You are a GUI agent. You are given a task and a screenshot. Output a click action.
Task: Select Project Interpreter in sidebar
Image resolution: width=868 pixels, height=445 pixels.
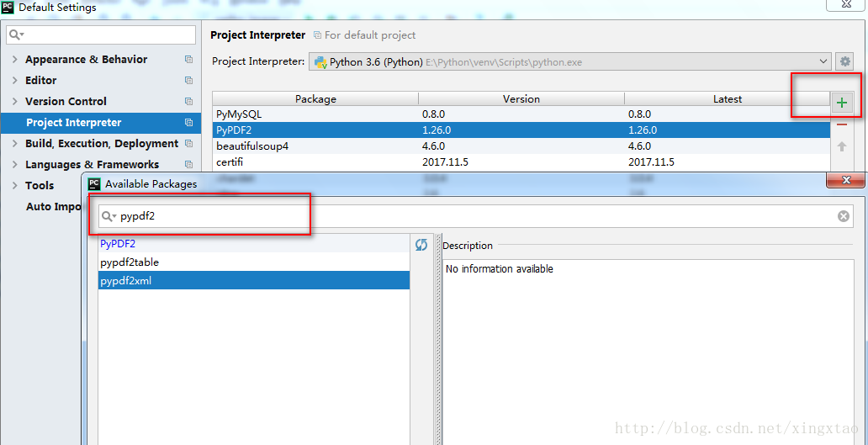(x=73, y=123)
